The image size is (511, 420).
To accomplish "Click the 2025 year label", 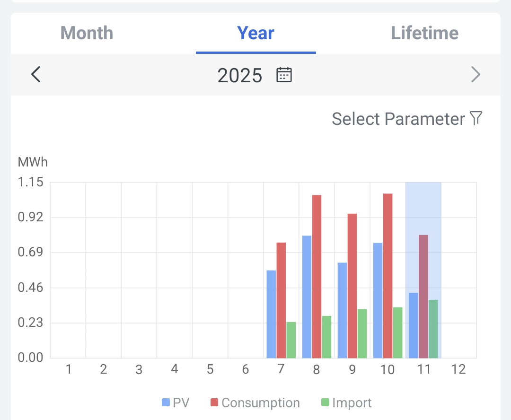I will coord(239,75).
